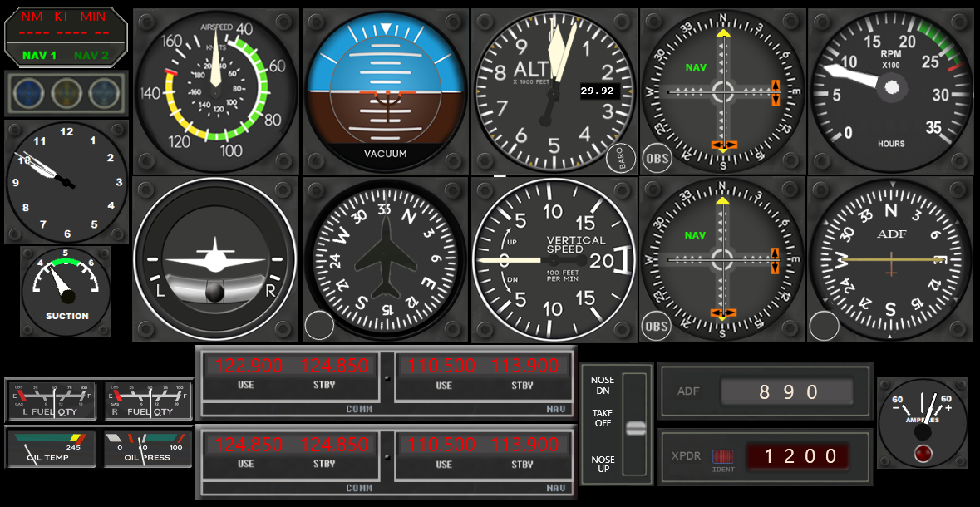Image resolution: width=980 pixels, height=507 pixels.
Task: Click the airplane symbol on the turn coordinator
Action: pyautogui.click(x=214, y=255)
